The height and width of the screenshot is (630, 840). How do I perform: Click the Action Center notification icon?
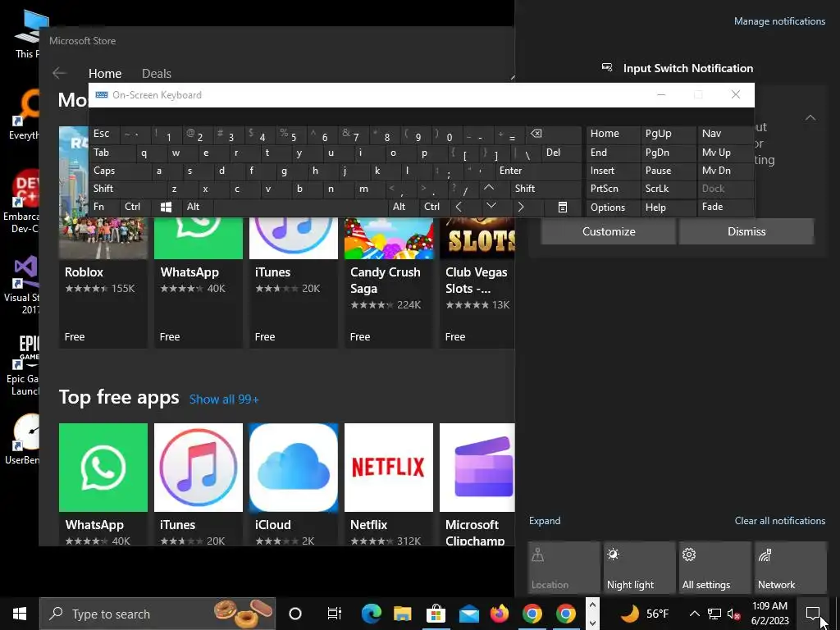click(813, 614)
